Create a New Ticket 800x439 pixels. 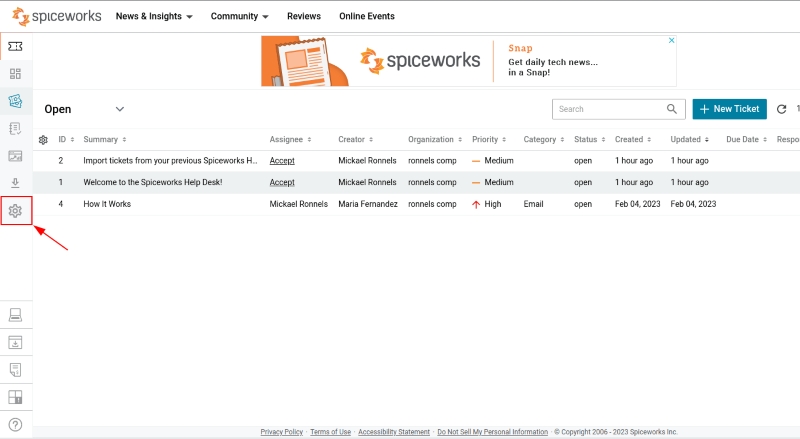pyautogui.click(x=730, y=109)
